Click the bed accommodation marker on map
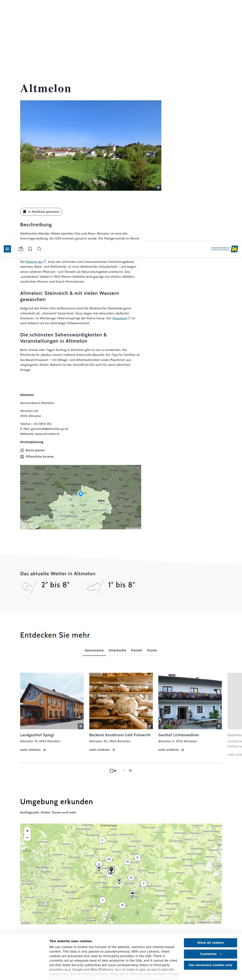This screenshot has width=242, height=980. (x=132, y=893)
